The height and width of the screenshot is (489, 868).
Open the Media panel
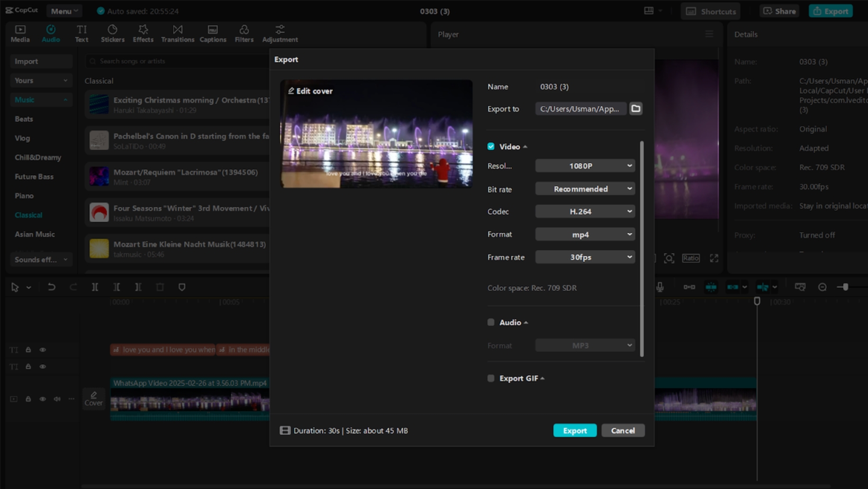point(20,33)
